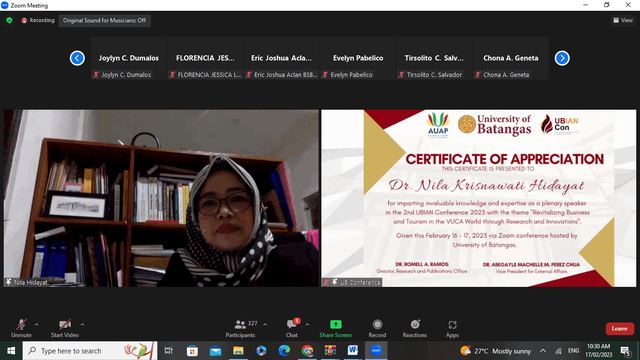Unmute the microphone in Zoom

click(x=21, y=328)
